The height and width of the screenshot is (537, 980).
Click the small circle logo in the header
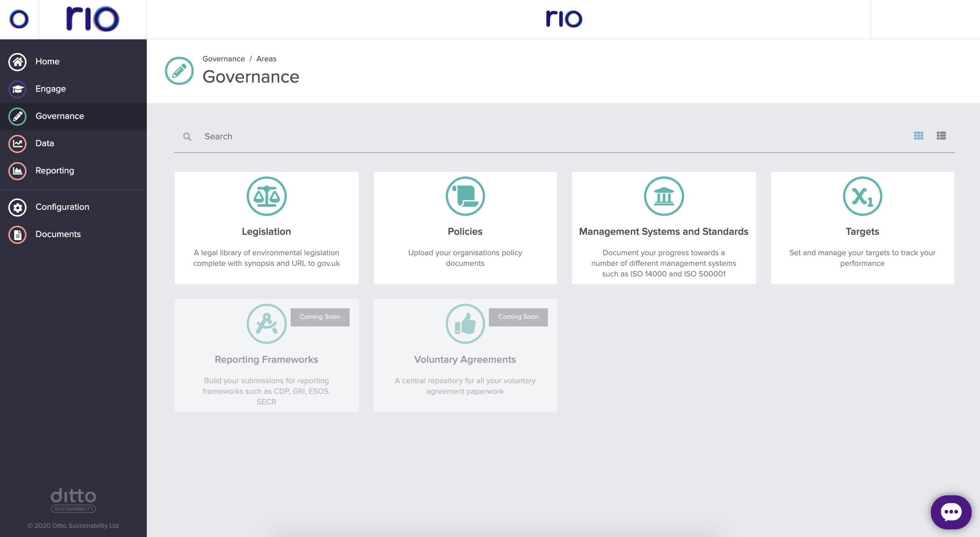tap(19, 19)
